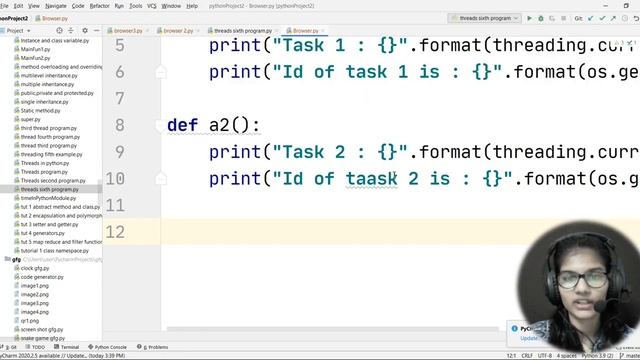Select Mainfun1.py in project tree
Viewport: 640px width, 360px height.
pos(36,49)
